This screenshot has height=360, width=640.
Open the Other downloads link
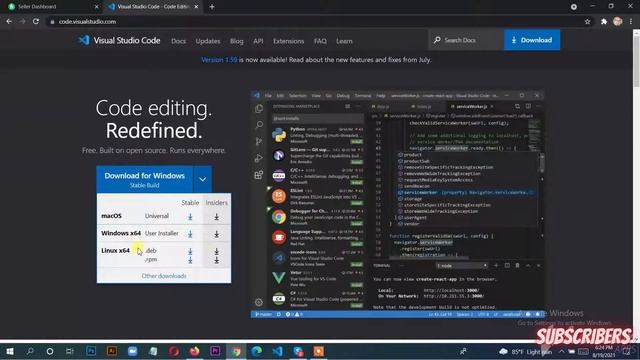tap(164, 276)
